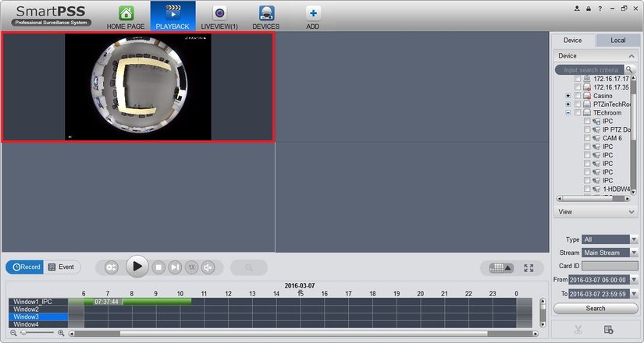The height and width of the screenshot is (343, 644).
Task: Toggle fullscreen video view
Action: [528, 267]
